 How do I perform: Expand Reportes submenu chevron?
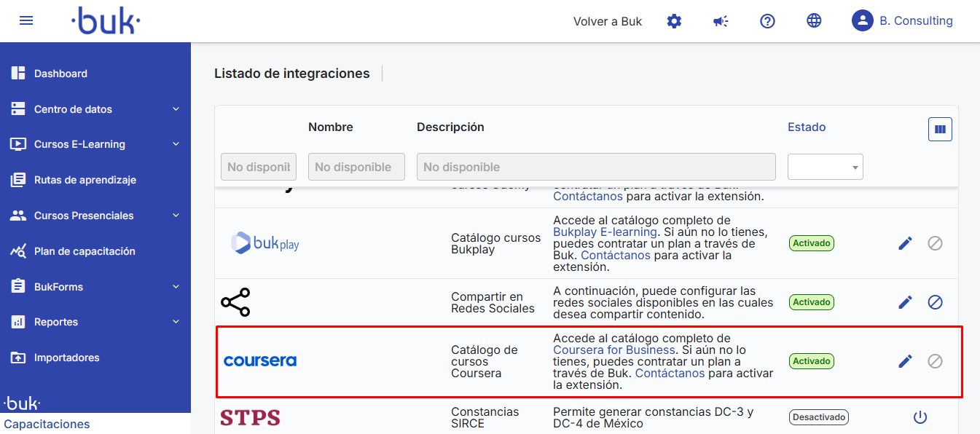(x=176, y=322)
